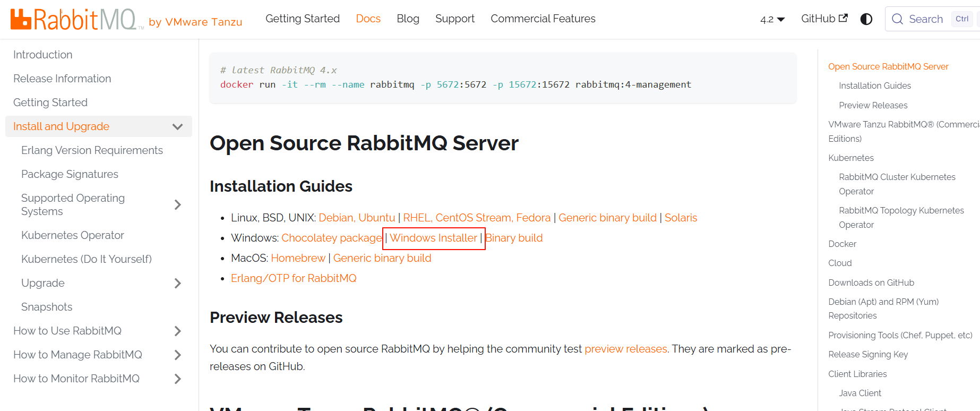Click the How to Manage RabbitMQ label
Viewport: 980px width, 411px height.
pos(78,355)
